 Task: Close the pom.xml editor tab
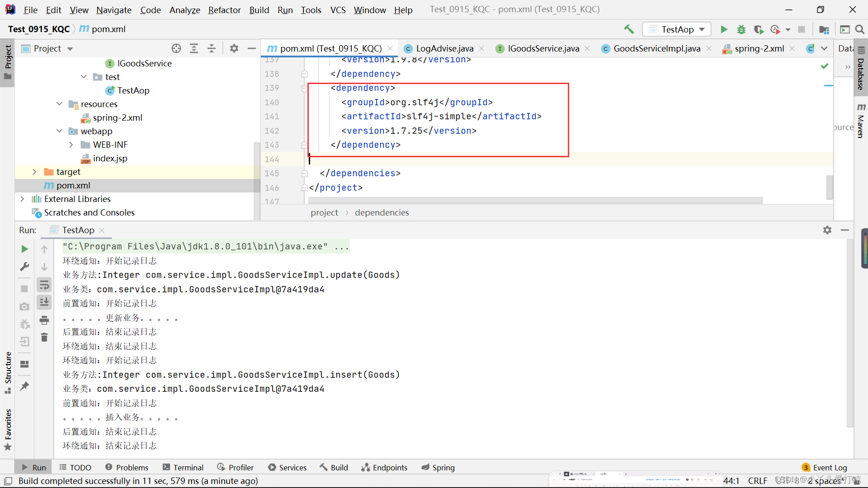point(390,48)
